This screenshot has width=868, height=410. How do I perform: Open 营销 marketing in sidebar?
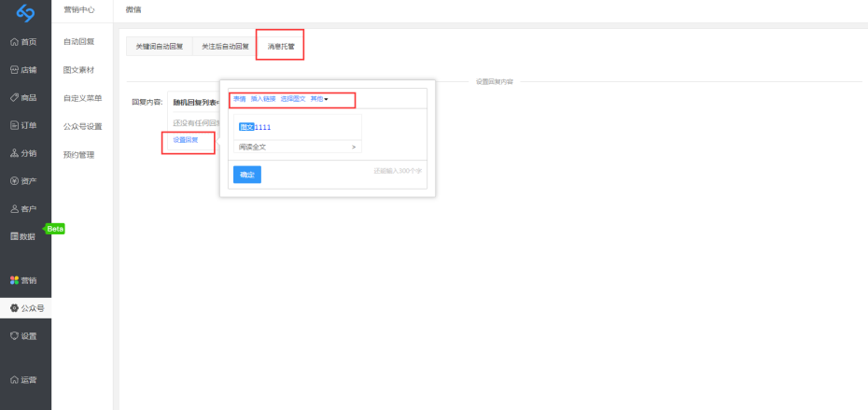point(25,280)
